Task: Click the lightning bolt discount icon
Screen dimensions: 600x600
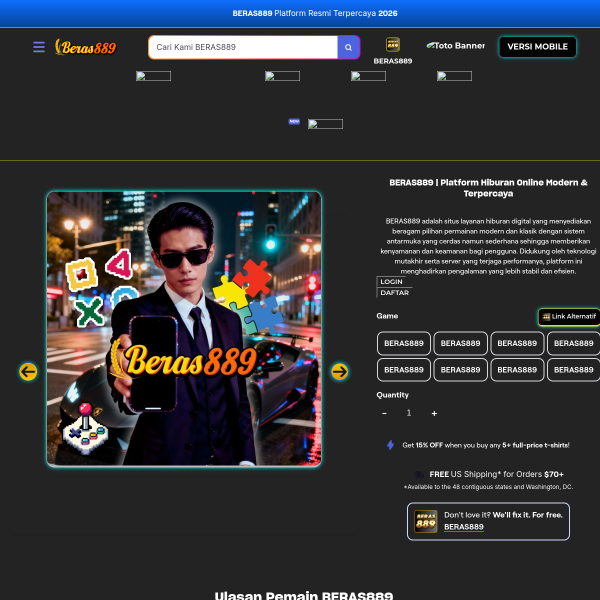Action: 390,445
